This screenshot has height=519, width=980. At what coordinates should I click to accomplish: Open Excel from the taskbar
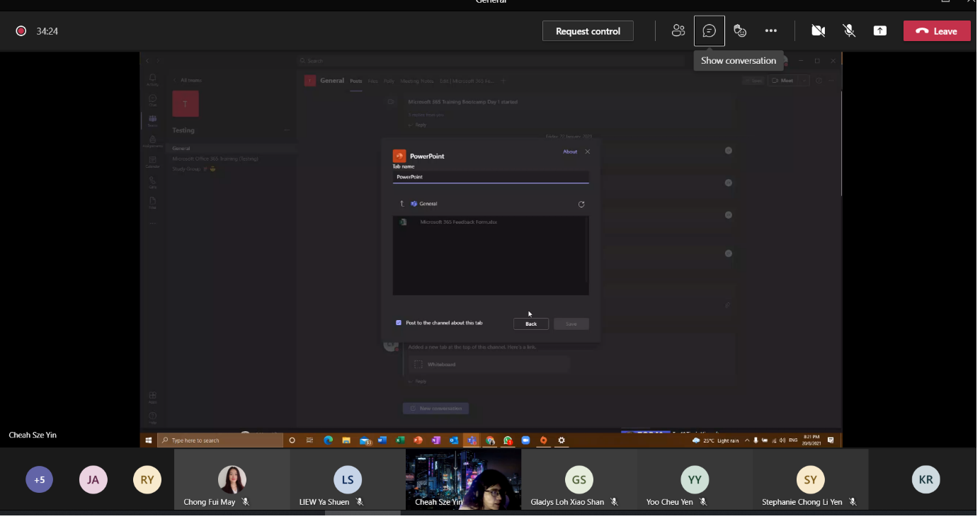(x=400, y=440)
